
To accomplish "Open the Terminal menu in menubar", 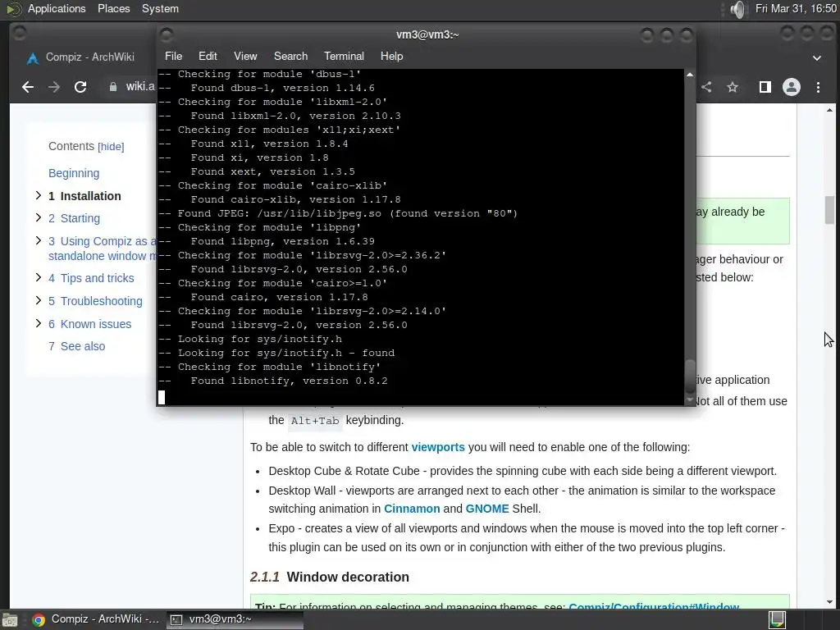I will pyautogui.click(x=344, y=57).
